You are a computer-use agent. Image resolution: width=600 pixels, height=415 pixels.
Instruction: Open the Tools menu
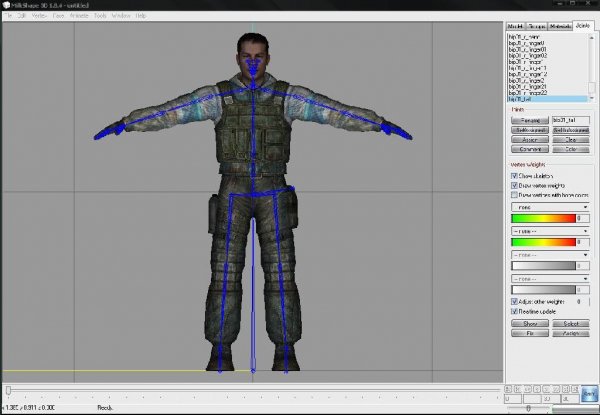click(100, 16)
